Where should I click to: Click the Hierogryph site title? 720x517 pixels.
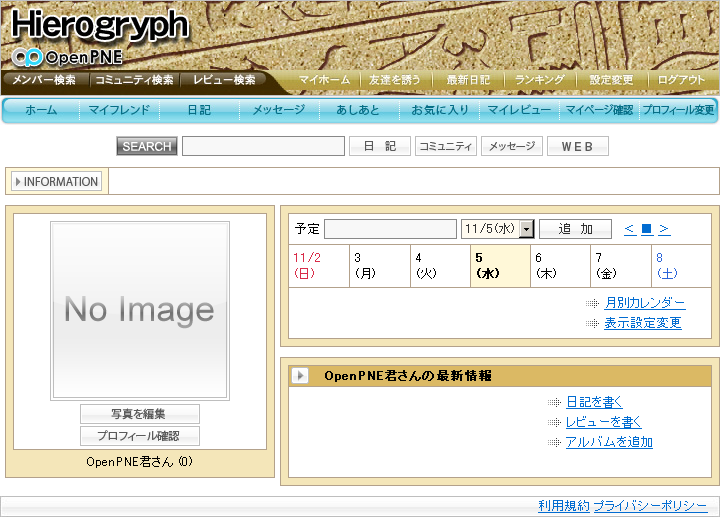100,24
